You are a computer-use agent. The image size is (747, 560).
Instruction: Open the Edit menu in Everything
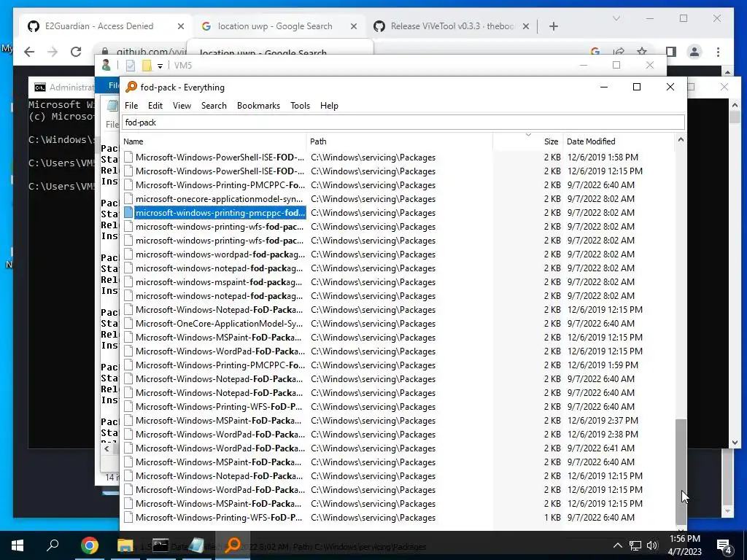(x=155, y=106)
